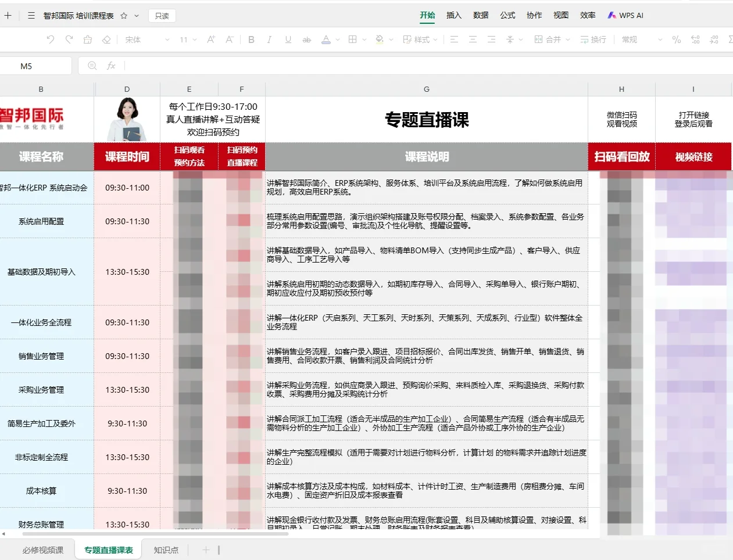Screen dimensions: 733x560
Task: Pick a font color from the color swatch
Action: 327,40
